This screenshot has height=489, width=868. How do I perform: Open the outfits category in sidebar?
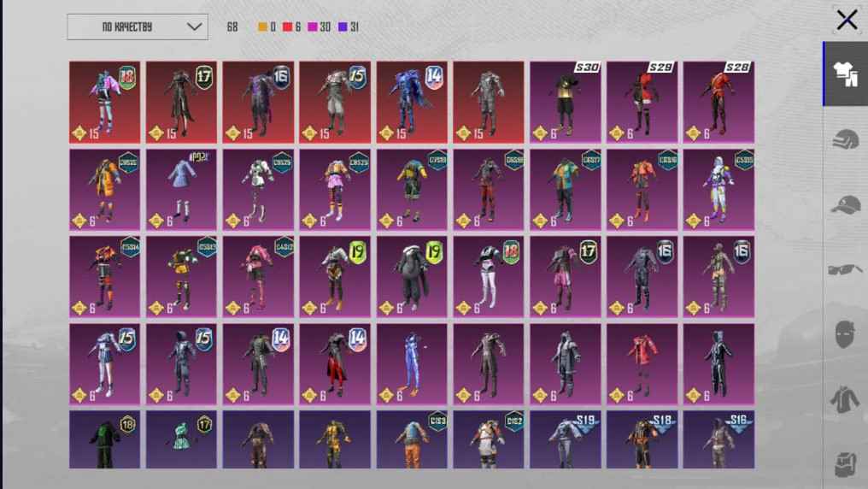pos(845,74)
